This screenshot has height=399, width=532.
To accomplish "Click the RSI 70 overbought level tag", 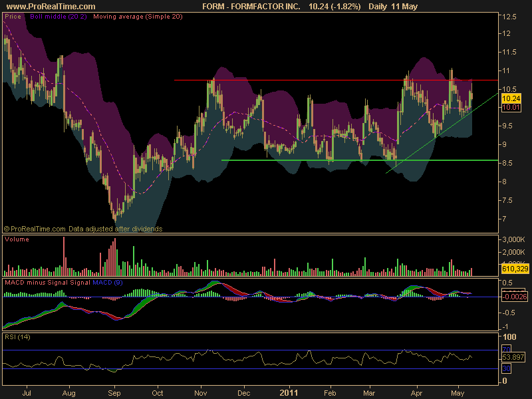I will [x=506, y=348].
